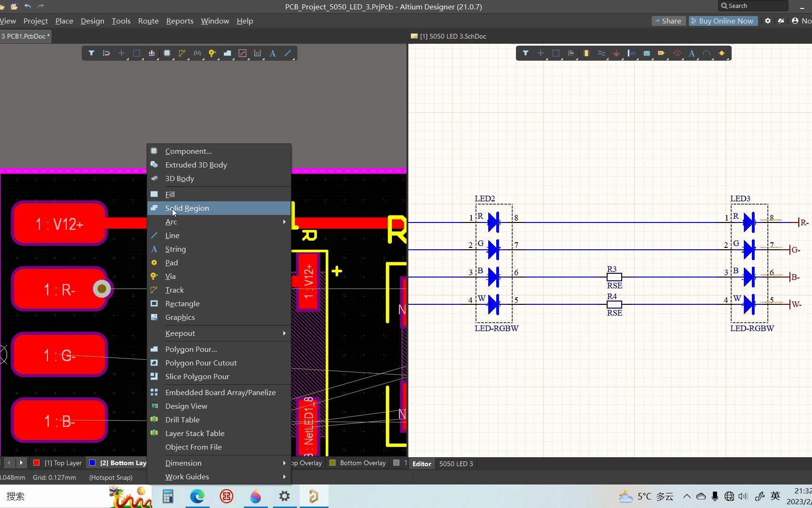Viewport: 812px width, 508px height.
Task: Click the red Top Layer color swatch
Action: pyautogui.click(x=37, y=463)
